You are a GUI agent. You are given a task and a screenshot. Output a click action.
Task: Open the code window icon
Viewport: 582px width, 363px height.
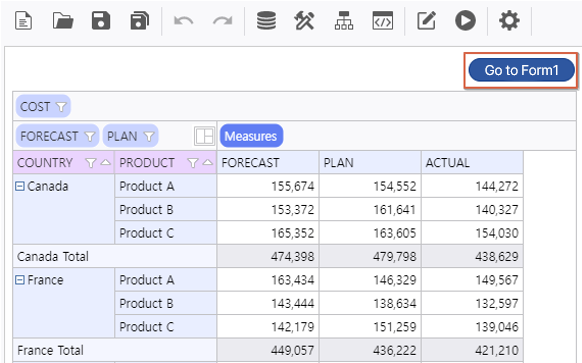tap(383, 20)
